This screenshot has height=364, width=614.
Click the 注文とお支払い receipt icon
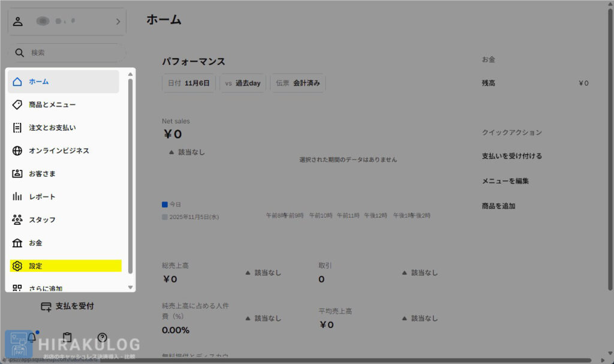click(x=17, y=128)
